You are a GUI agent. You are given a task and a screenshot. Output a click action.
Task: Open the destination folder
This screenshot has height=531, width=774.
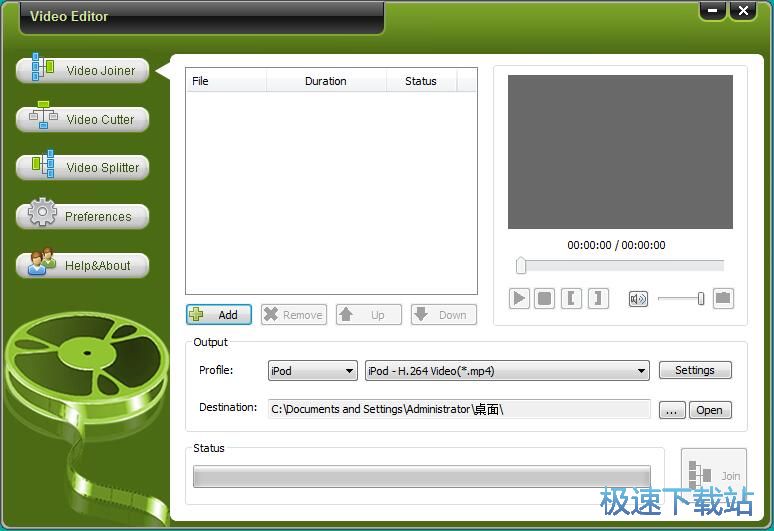710,410
